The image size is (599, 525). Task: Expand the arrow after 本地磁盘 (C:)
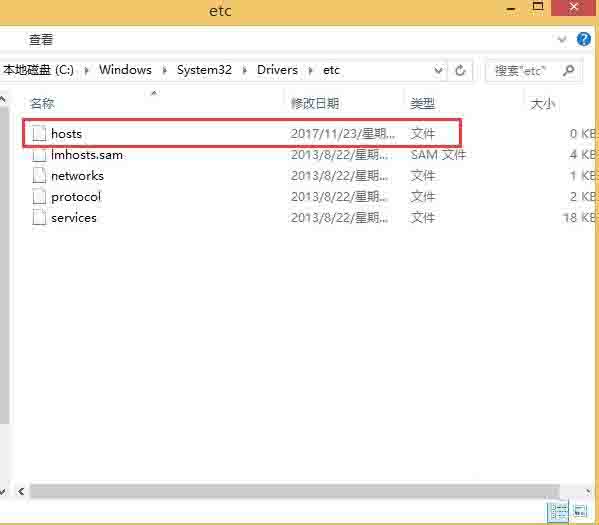click(86, 70)
